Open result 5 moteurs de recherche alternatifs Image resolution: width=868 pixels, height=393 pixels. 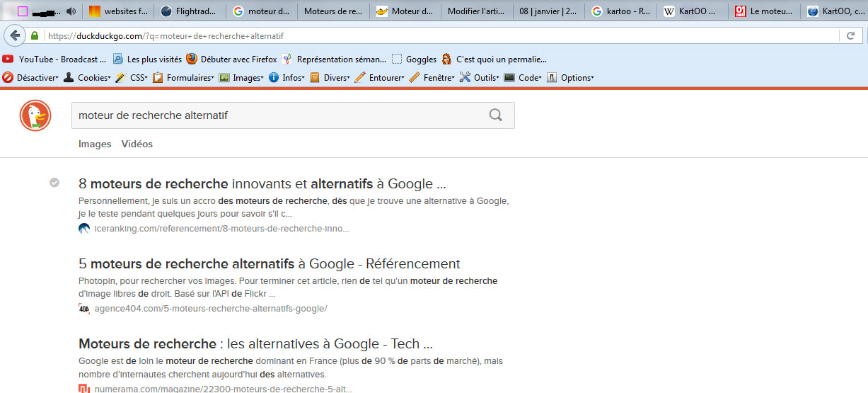270,264
